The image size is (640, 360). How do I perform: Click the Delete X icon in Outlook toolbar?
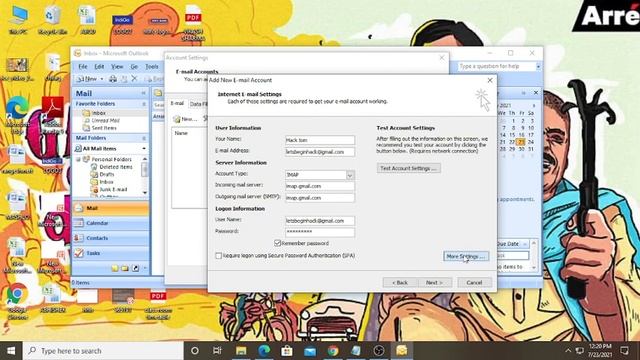coord(134,79)
